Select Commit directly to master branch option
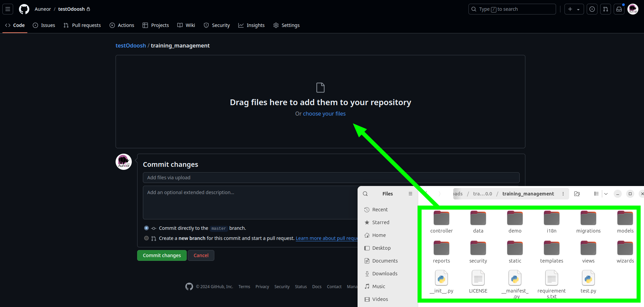Viewport: 644px width, 307px height. tap(146, 228)
